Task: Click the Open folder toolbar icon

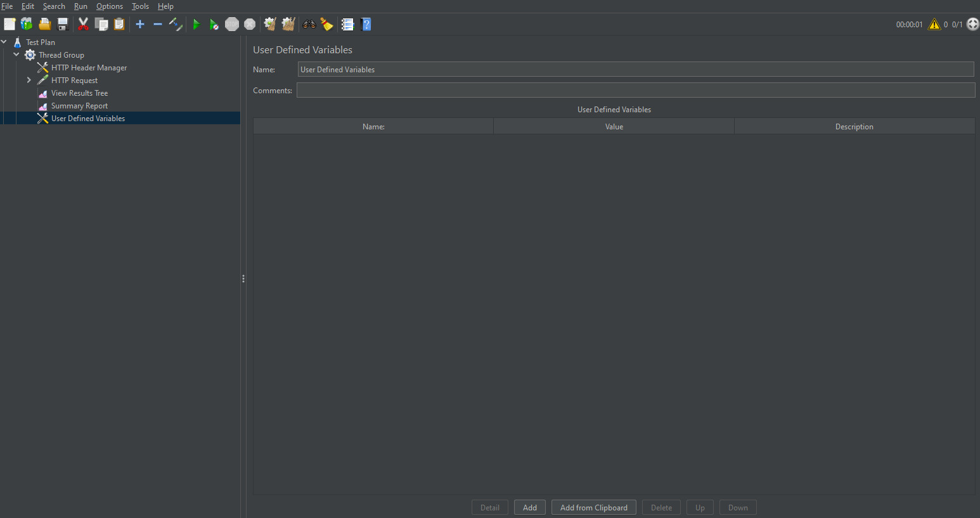Action: (x=44, y=24)
